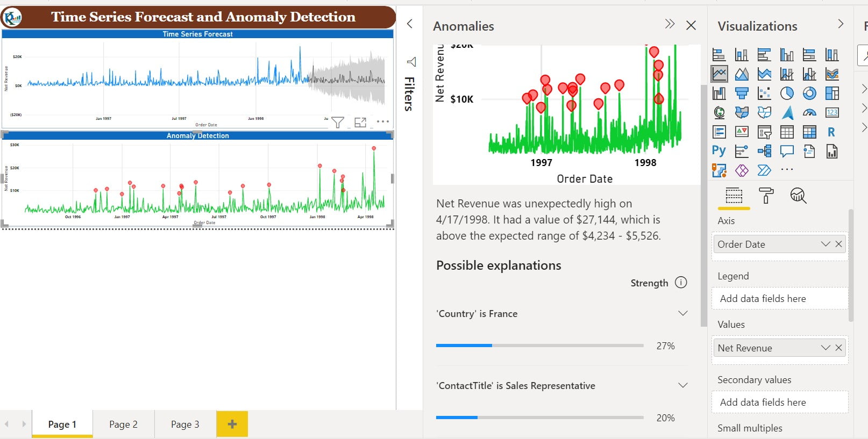Select the Clustered bar chart visual
Screen dimensions: 868x439
[764, 55]
